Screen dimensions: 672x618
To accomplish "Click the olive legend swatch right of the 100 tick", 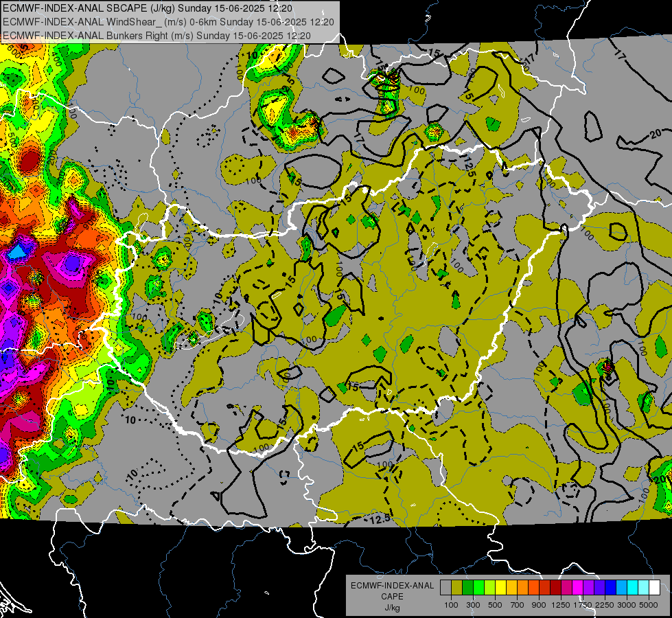I will coord(457,588).
